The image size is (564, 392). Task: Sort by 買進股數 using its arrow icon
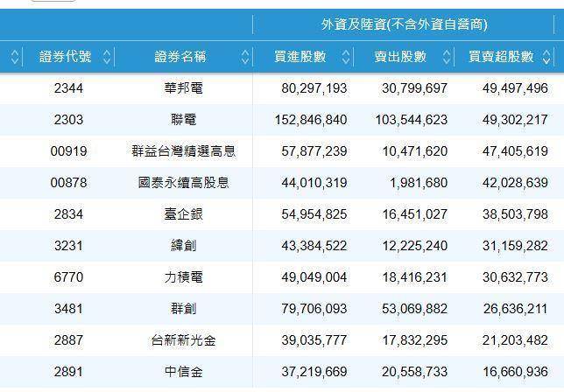pos(346,57)
